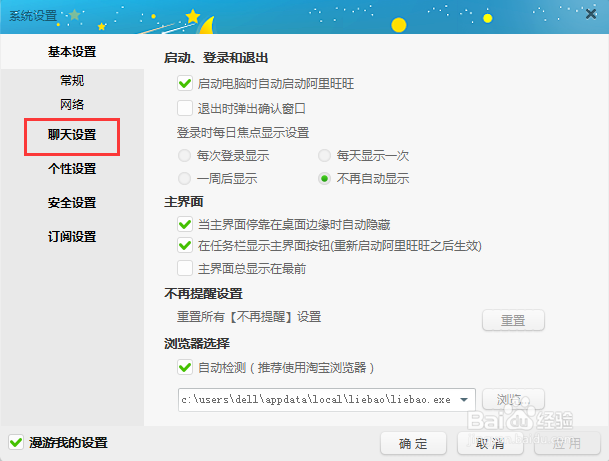Viewport: 609px width, 461px height.
Task: Open 订阅设置 section
Action: (x=72, y=236)
